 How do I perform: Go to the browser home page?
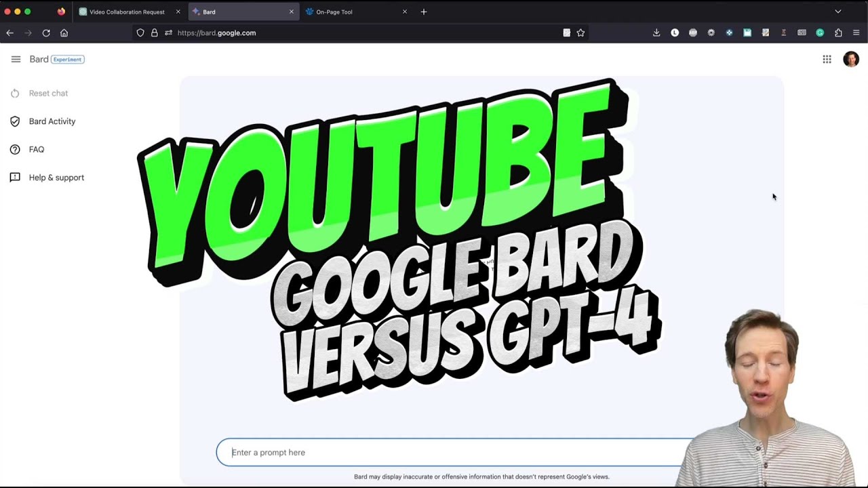(x=64, y=33)
